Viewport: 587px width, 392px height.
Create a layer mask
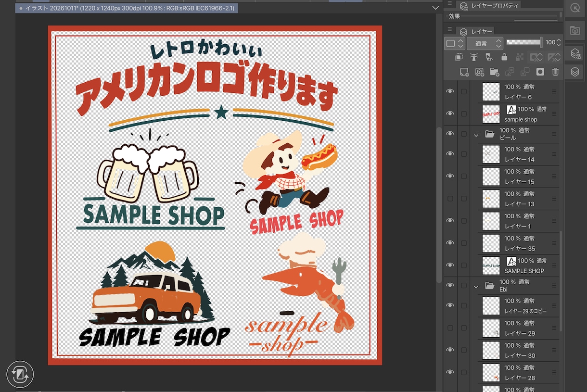540,72
